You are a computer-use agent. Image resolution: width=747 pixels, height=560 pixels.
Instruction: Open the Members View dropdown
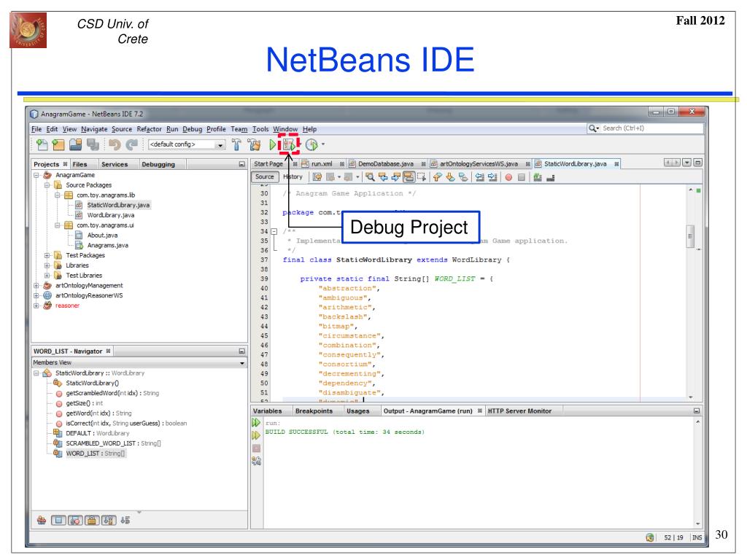(242, 362)
